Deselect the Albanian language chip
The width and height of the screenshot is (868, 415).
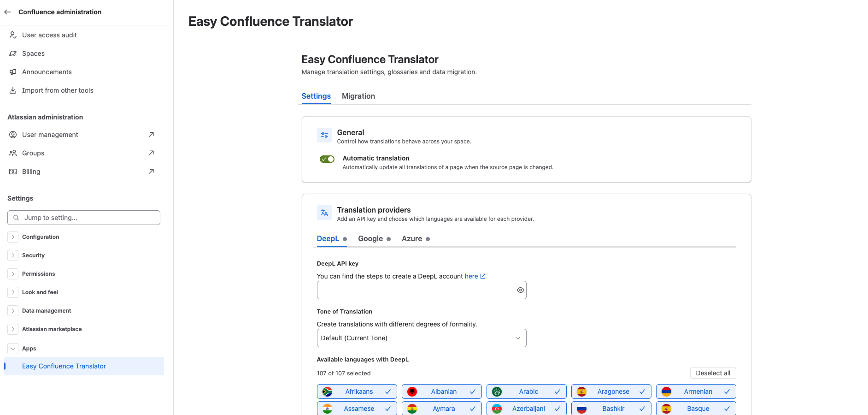[x=442, y=391]
